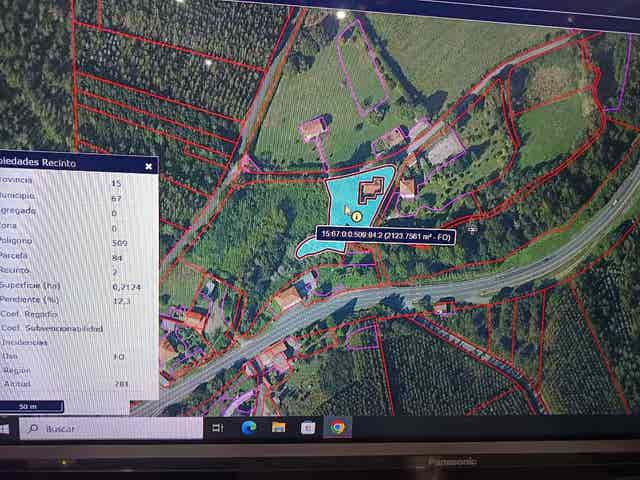Open Google Chrome from the taskbar
640x480 pixels.
tap(338, 427)
